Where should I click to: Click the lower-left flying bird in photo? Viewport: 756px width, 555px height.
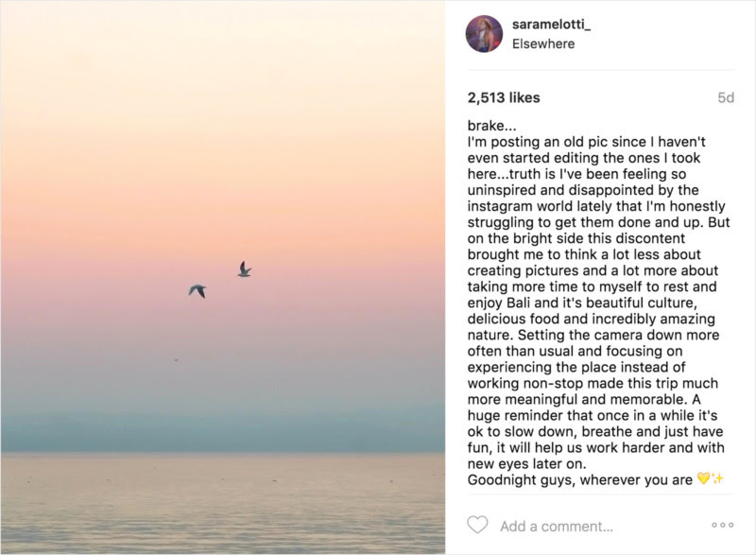[x=198, y=291]
